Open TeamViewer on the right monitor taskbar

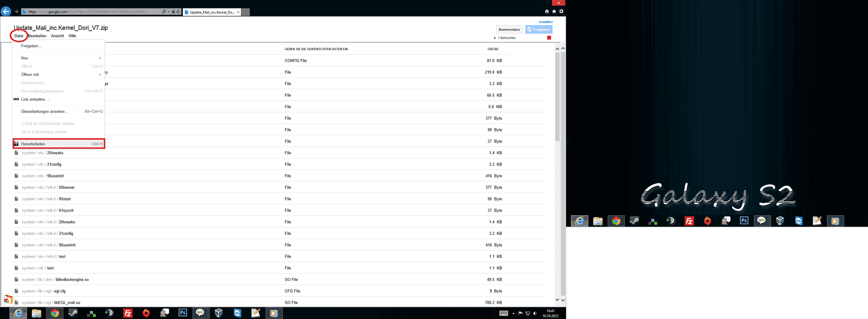[x=799, y=221]
